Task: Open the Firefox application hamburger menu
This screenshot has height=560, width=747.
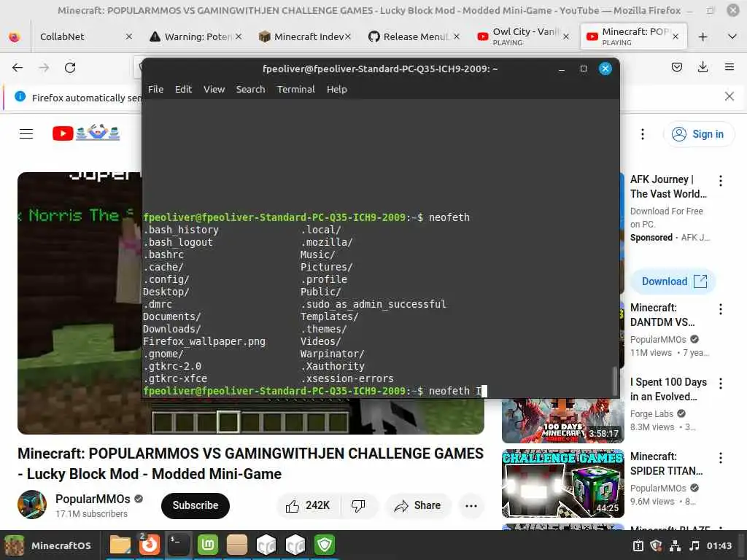Action: [729, 67]
